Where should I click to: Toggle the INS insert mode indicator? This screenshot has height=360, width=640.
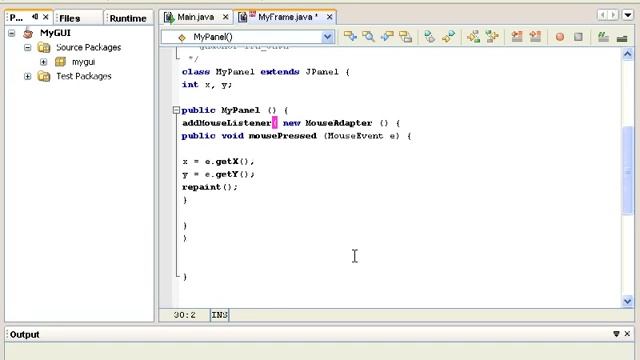tap(220, 315)
